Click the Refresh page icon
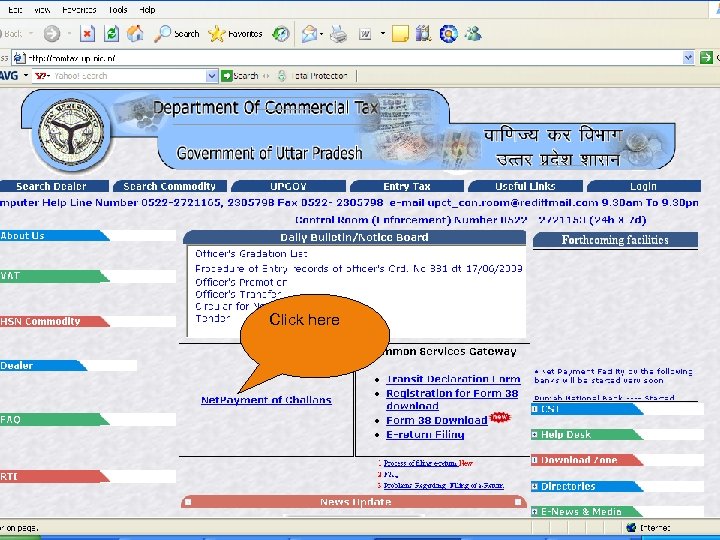The image size is (720, 540). 111,34
